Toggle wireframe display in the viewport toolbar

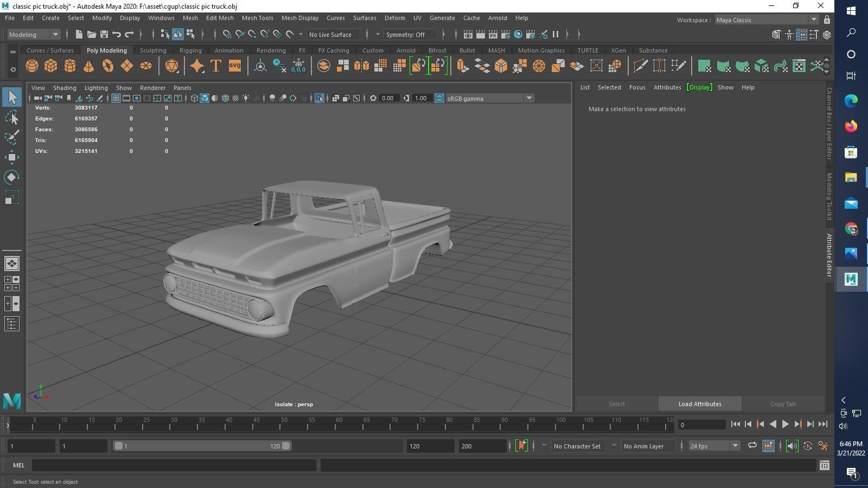coord(194,98)
